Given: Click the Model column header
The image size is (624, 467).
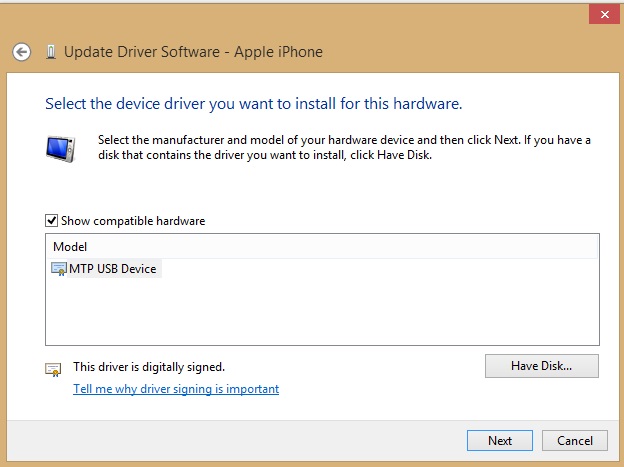Looking at the screenshot, I should (x=70, y=246).
